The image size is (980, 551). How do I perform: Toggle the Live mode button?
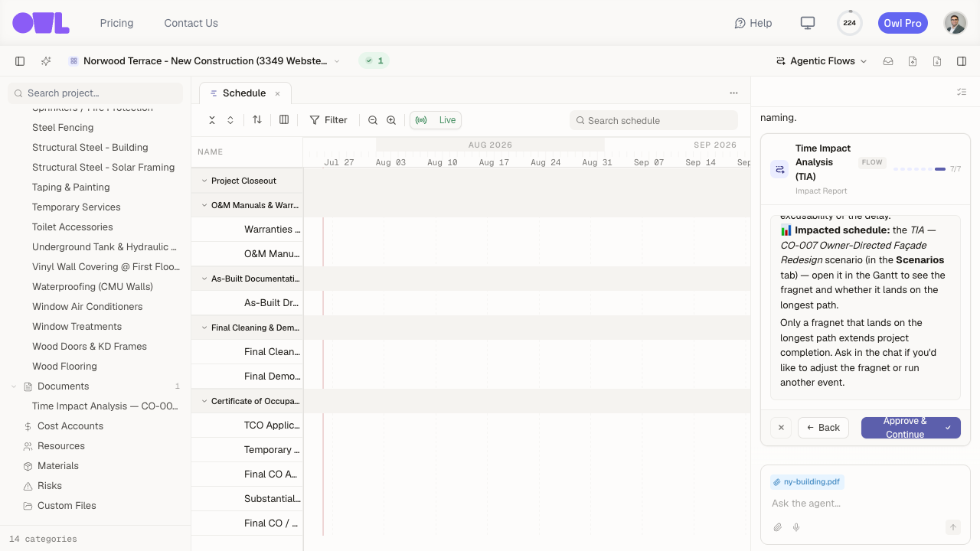click(436, 120)
